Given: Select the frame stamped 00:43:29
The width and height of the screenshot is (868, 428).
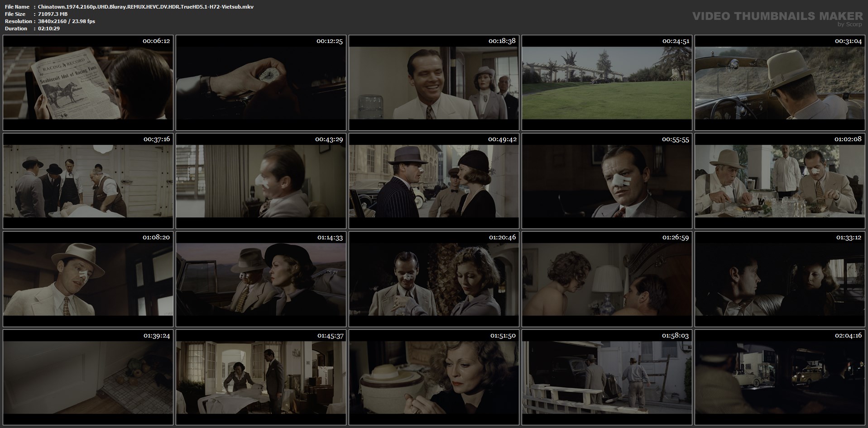Looking at the screenshot, I should click(261, 181).
